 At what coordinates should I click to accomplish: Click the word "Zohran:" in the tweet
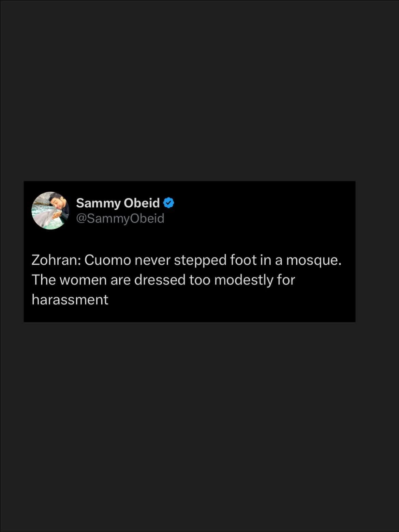point(56,260)
